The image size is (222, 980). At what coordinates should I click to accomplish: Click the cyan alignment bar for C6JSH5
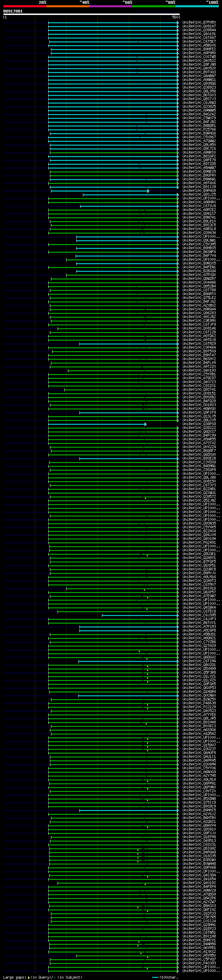click(140, 615)
